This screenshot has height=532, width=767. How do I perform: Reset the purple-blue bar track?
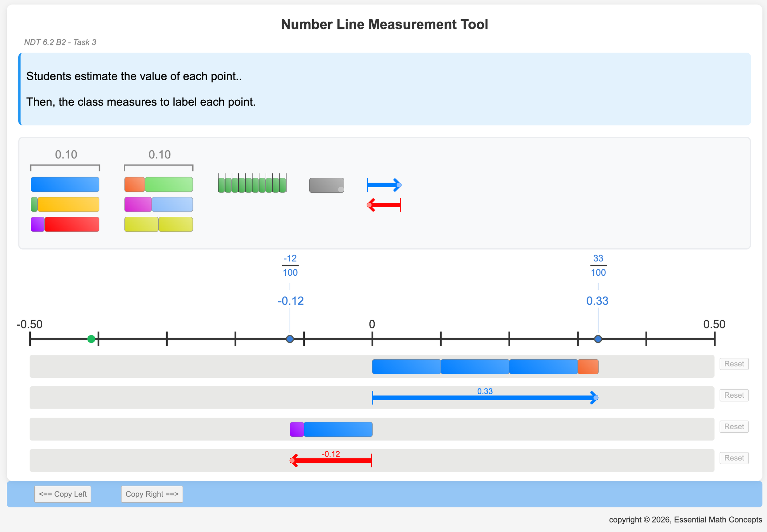point(734,426)
